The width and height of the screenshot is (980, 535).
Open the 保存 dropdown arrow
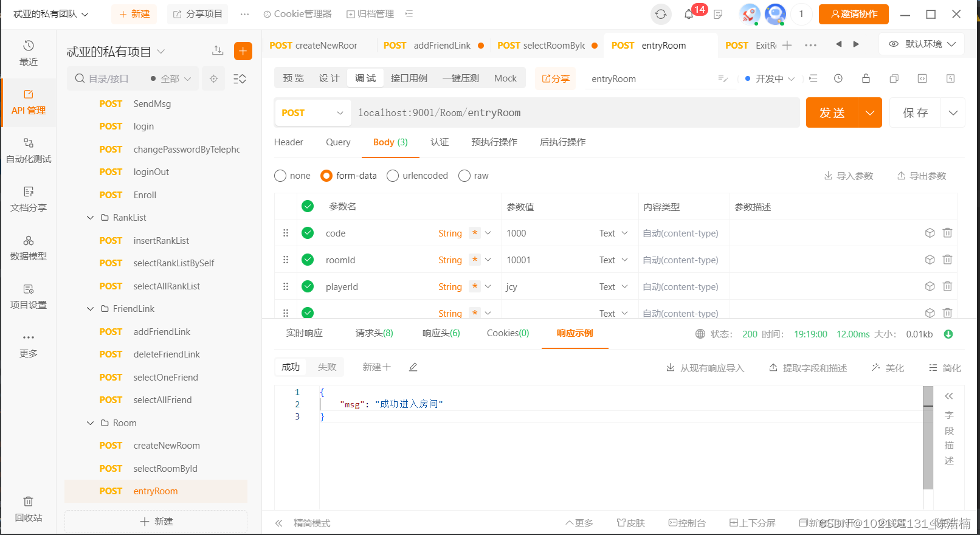tap(953, 112)
